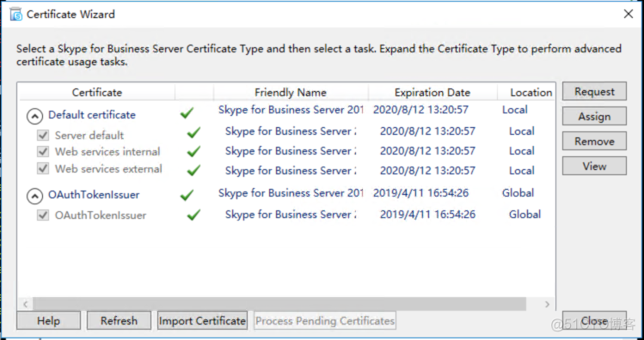Click the Request button
The width and height of the screenshot is (644, 340).
(x=594, y=92)
